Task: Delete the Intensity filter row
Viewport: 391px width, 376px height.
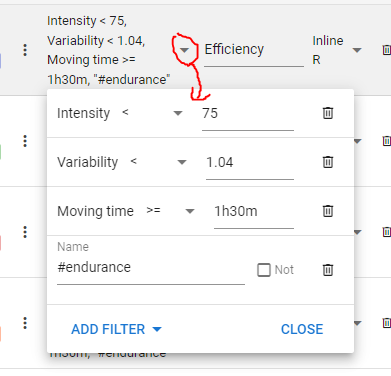Action: [328, 113]
